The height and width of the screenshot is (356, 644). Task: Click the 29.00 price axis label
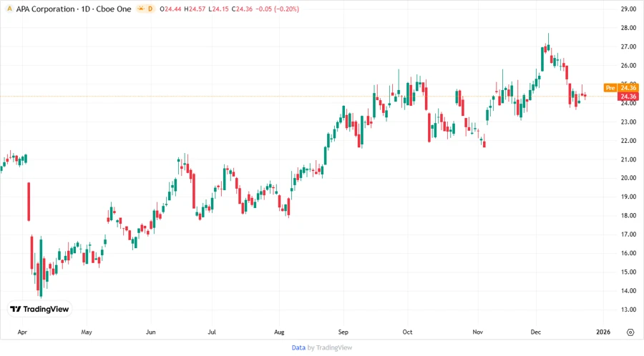click(x=628, y=9)
